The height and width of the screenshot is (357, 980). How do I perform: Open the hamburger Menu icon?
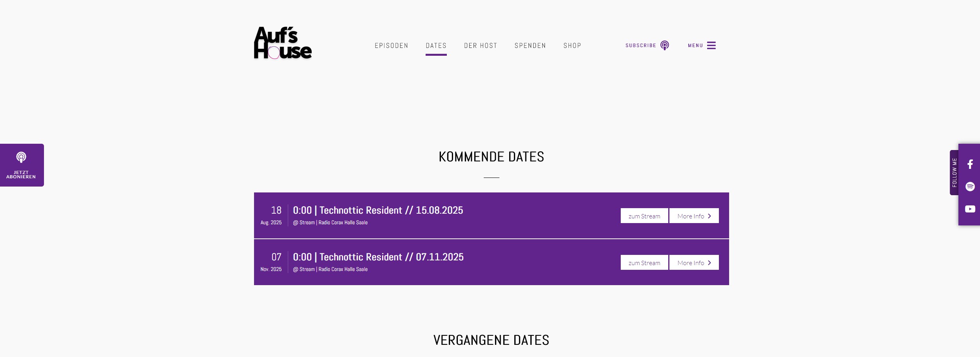711,45
